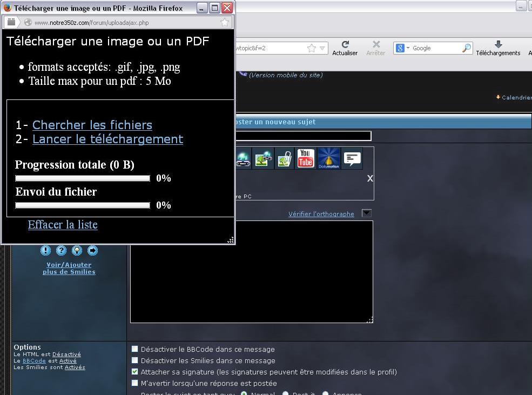Click the Chercher les fichiers link
The width and height of the screenshot is (532, 395).
tap(92, 125)
